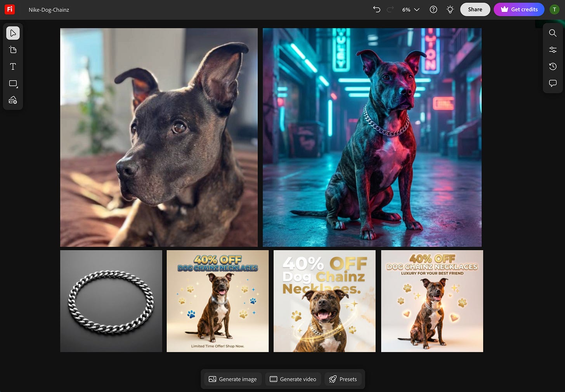Select the Frame tool
Viewport: 565px width, 392px height.
point(13,83)
